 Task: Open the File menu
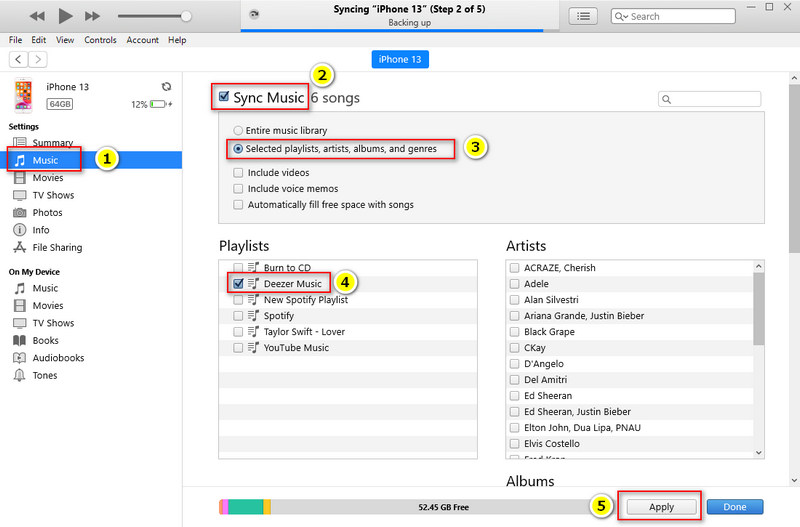15,40
